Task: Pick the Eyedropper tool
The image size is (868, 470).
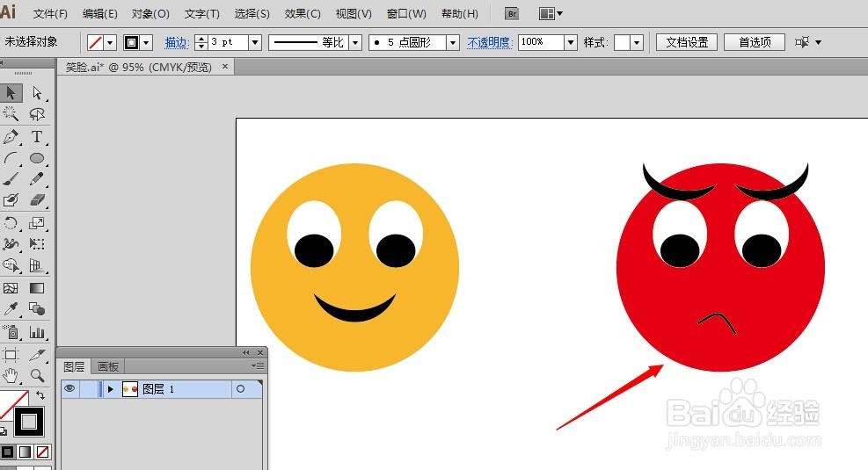Action: 11,308
